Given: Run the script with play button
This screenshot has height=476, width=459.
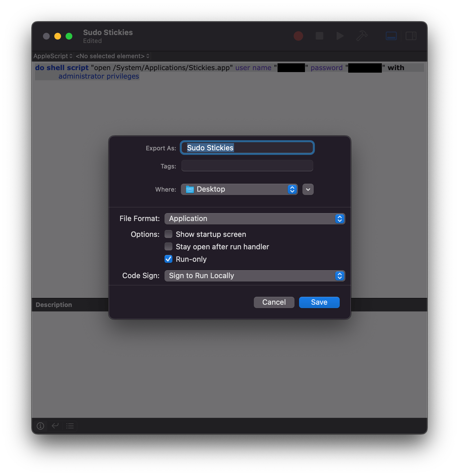Looking at the screenshot, I should (340, 36).
